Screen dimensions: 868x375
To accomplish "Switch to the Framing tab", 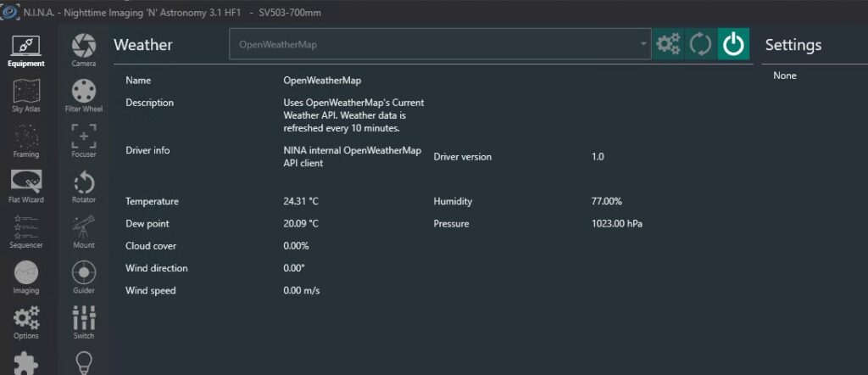I will pyautogui.click(x=27, y=141).
